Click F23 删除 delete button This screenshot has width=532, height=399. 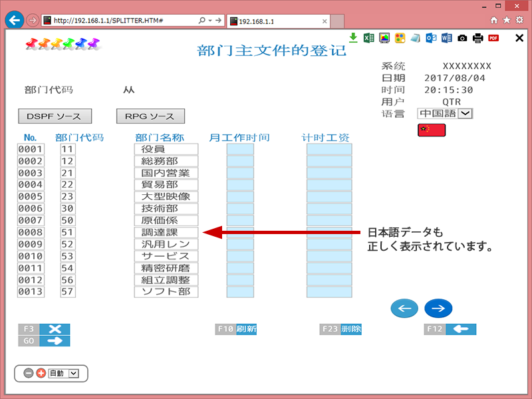(x=340, y=329)
